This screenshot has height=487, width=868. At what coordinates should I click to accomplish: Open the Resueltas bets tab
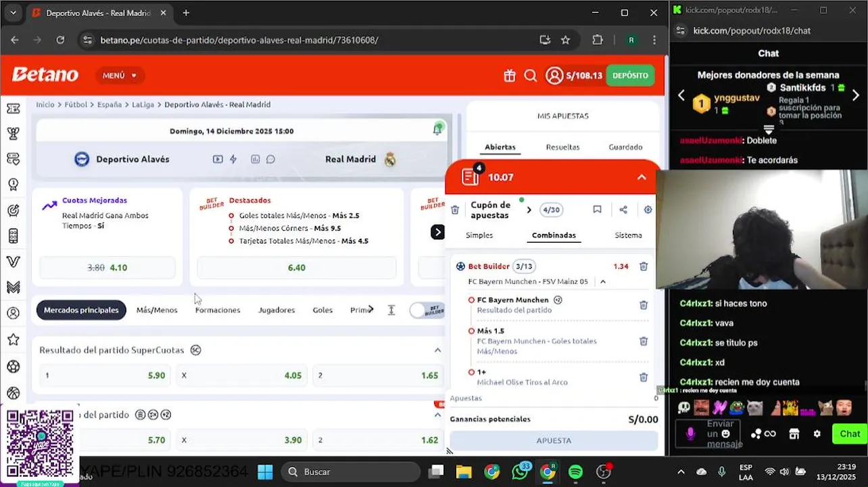tap(562, 147)
